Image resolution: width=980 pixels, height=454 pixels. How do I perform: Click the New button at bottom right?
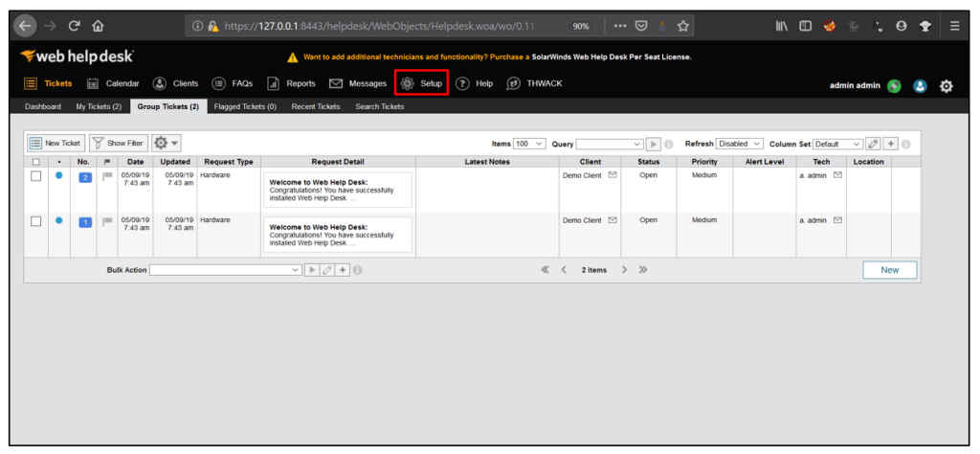890,270
